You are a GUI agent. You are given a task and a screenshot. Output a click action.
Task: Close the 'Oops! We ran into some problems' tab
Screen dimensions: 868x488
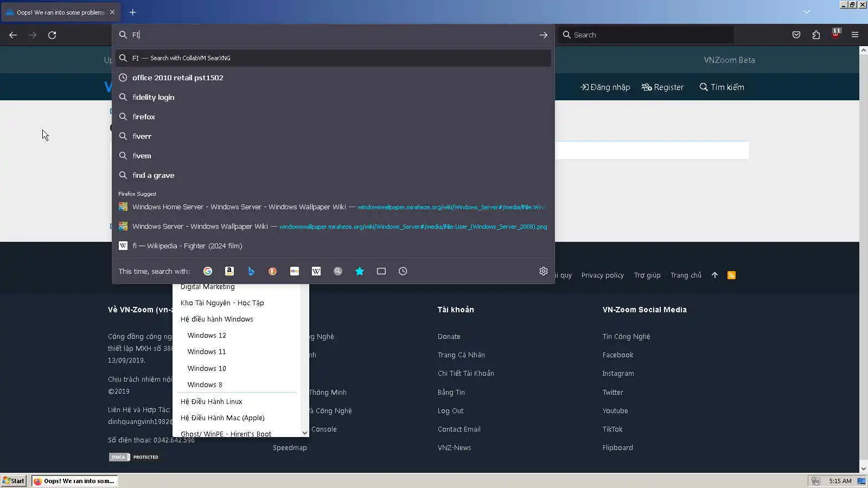point(112,12)
